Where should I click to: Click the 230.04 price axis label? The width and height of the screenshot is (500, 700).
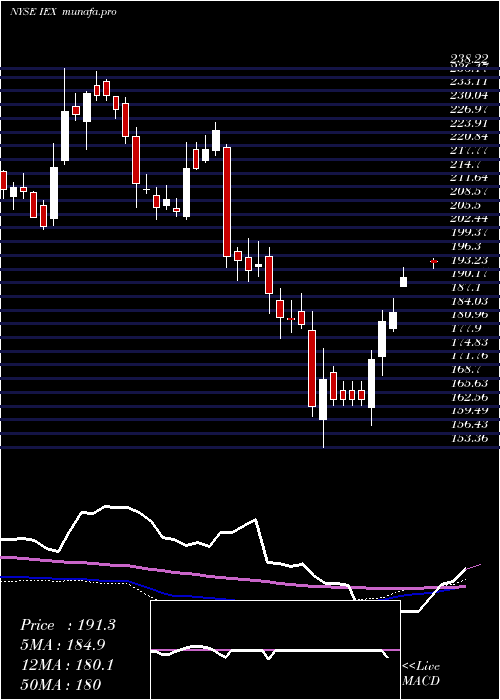coord(468,96)
